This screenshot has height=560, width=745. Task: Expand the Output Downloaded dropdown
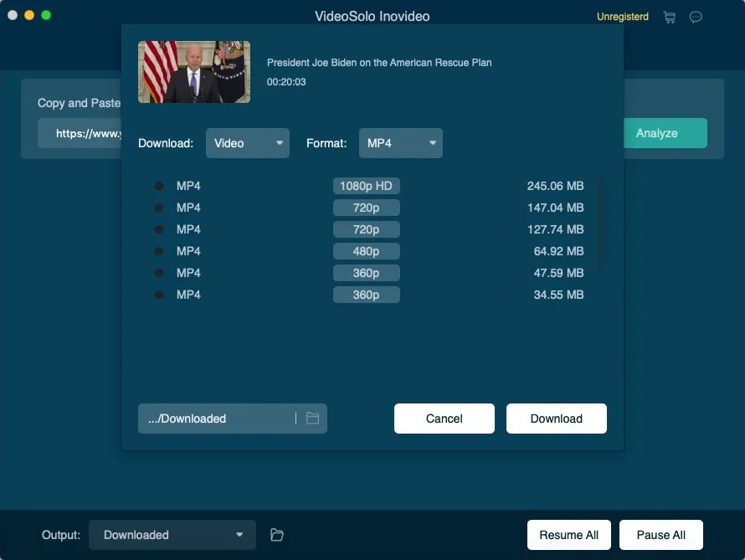[172, 534]
